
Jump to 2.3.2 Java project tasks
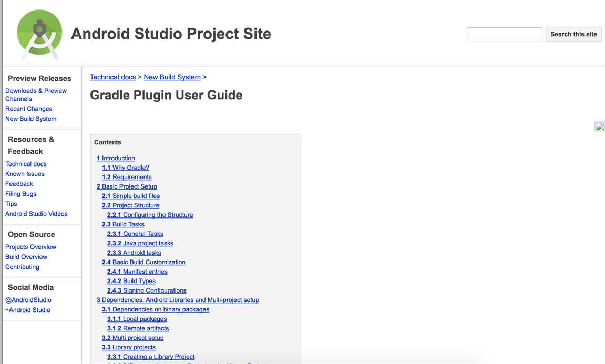[140, 243]
